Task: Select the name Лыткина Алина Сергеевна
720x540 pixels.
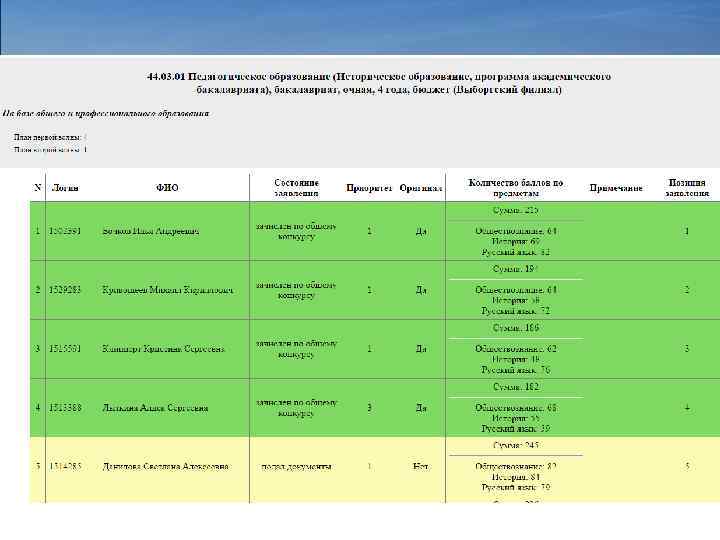Action: click(x=155, y=408)
